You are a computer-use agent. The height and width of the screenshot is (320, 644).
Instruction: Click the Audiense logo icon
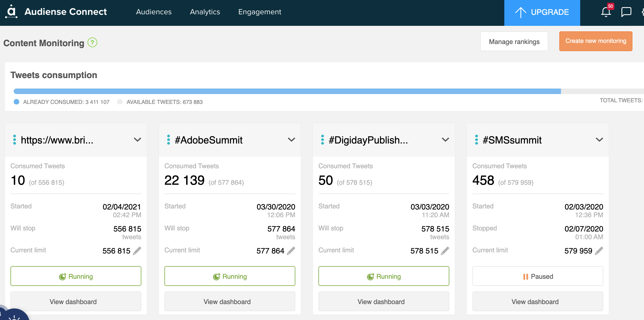pyautogui.click(x=11, y=12)
